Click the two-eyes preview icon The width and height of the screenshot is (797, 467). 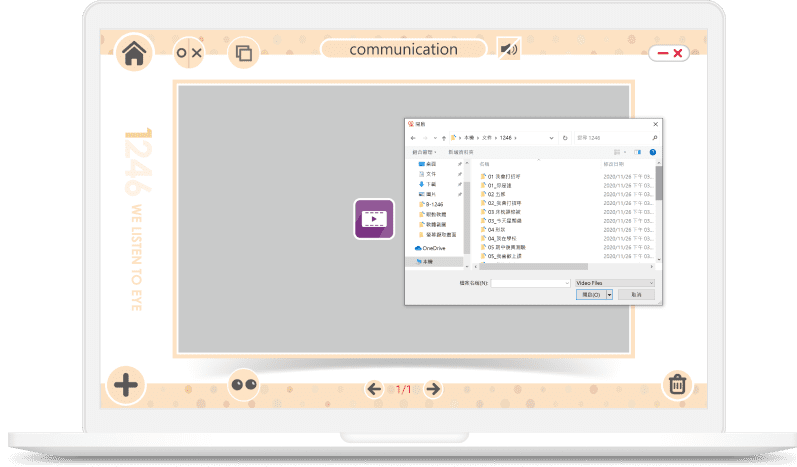(243, 385)
